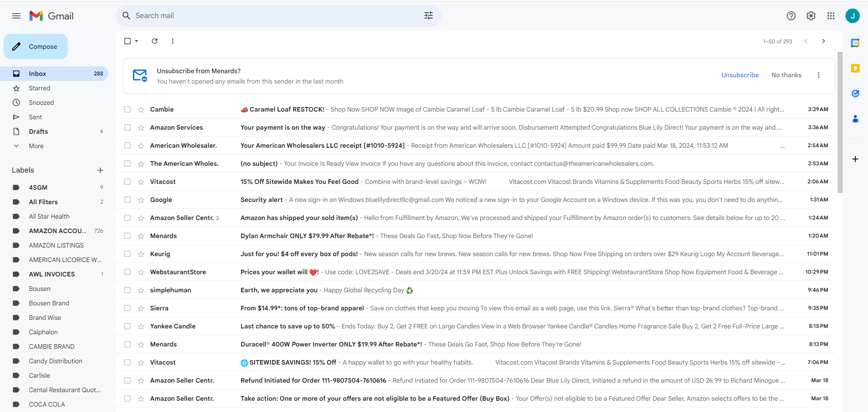Open the Snoozed folder

(x=54, y=103)
